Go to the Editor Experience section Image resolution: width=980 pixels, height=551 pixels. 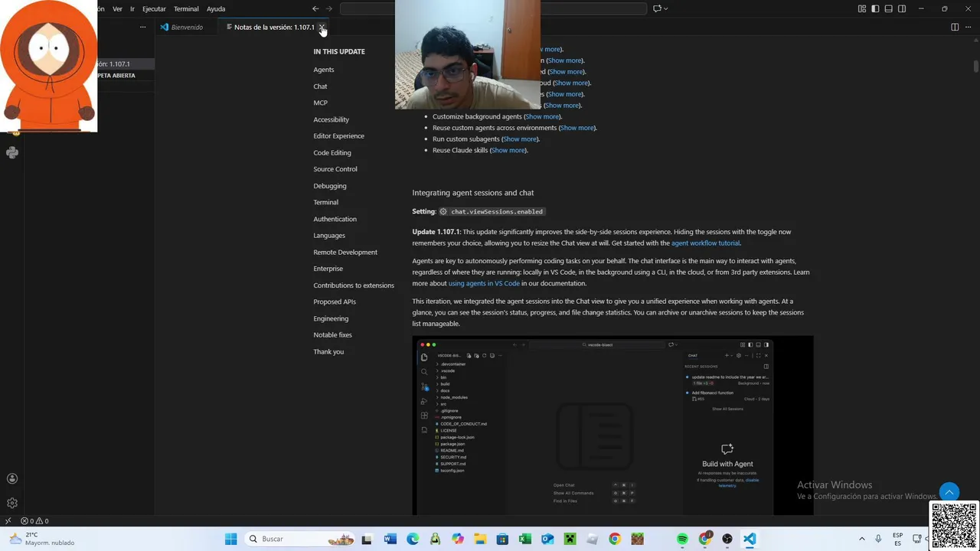(338, 136)
